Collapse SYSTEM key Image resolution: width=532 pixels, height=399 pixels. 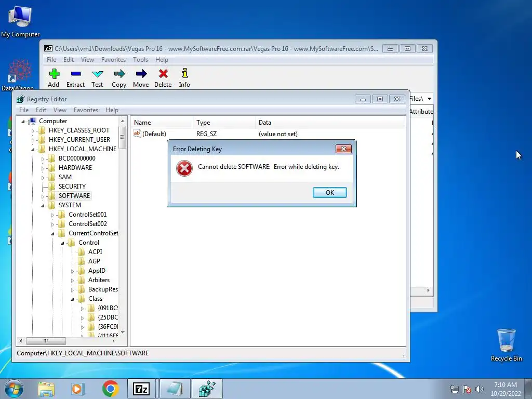[x=43, y=206]
